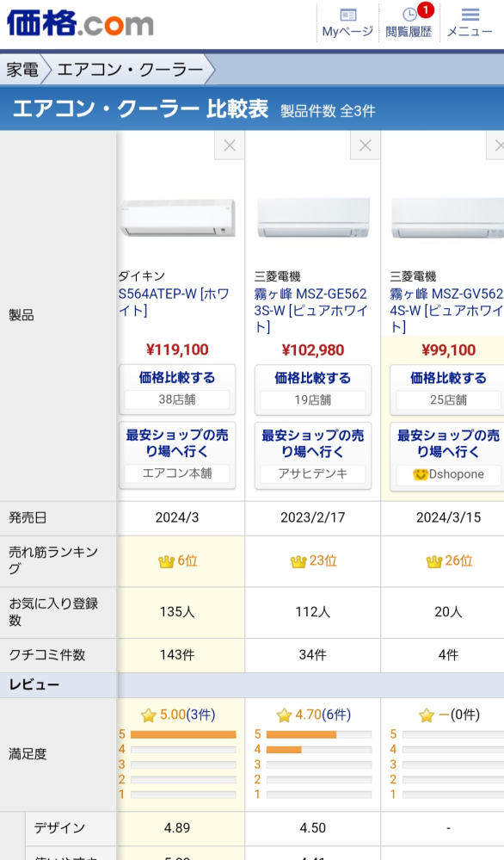Click review count 34件

313,655
